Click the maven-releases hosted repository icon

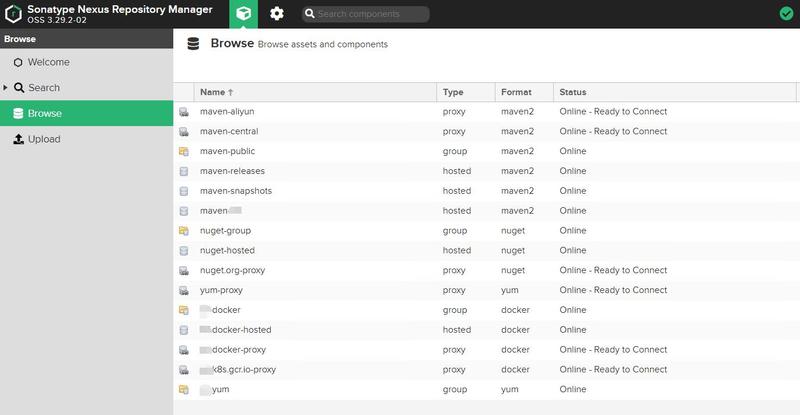(184, 172)
